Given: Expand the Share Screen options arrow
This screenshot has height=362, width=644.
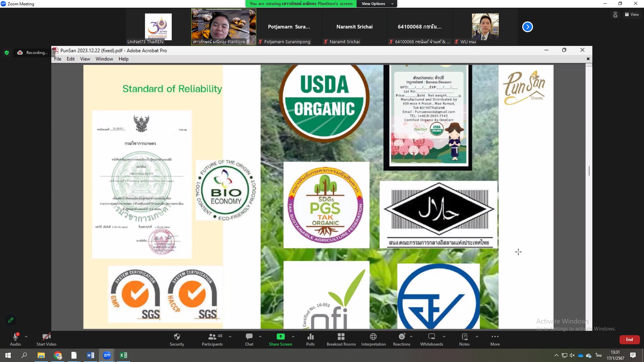Looking at the screenshot, I should (293, 337).
